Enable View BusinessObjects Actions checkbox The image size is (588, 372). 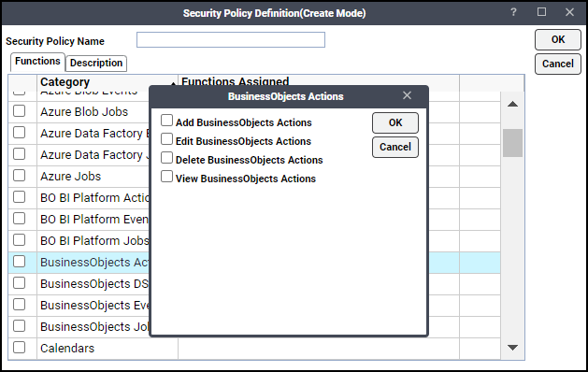167,177
